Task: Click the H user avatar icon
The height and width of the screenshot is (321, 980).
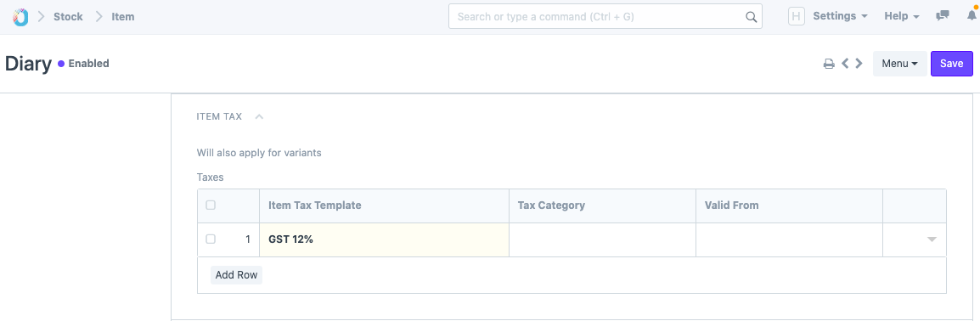Action: (x=797, y=17)
